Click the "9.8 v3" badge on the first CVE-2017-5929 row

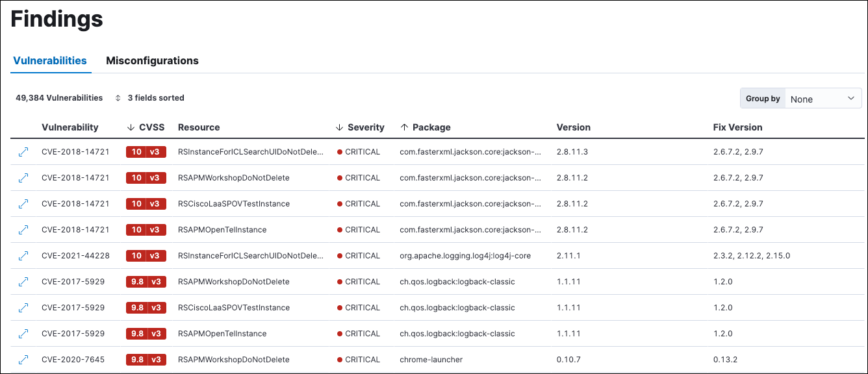coord(146,281)
